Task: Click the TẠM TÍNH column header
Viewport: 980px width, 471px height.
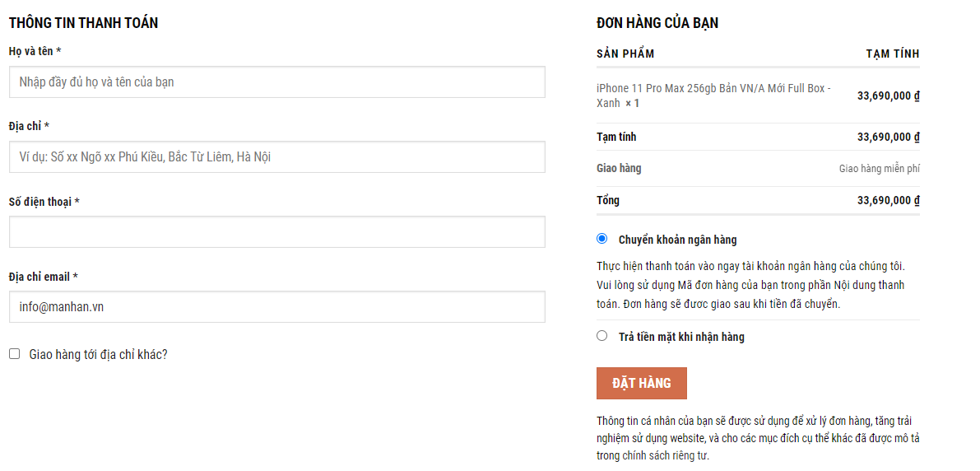Action: click(x=892, y=54)
